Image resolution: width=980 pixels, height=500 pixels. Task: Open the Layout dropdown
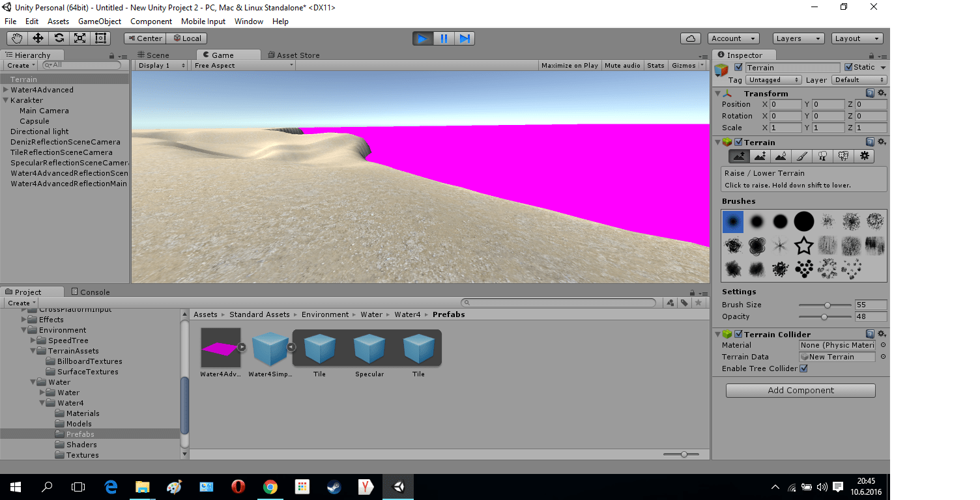857,38
